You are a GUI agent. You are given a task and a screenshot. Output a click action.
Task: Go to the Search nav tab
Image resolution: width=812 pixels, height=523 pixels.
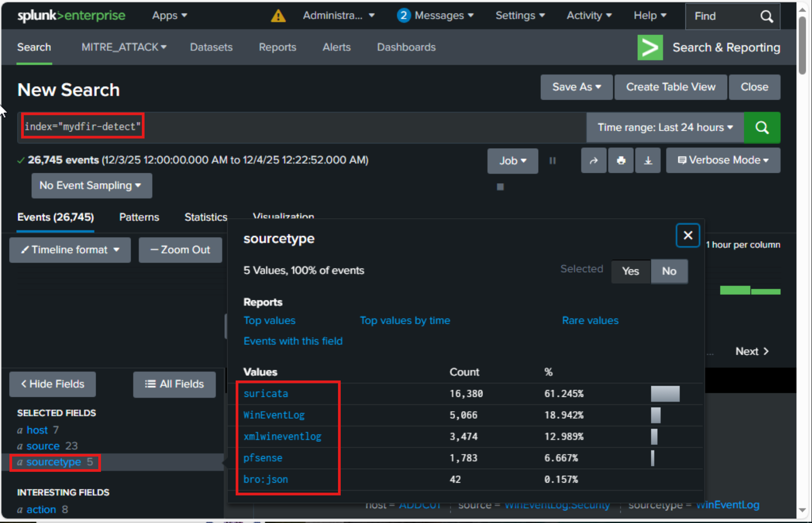coord(34,47)
